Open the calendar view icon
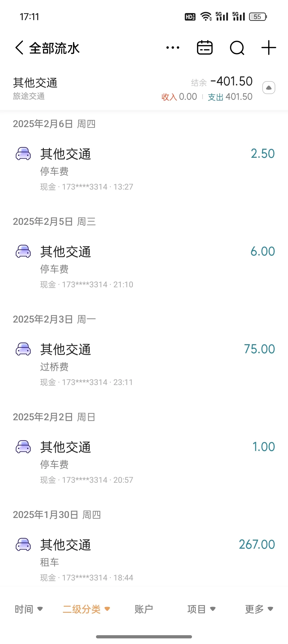Screen dimensions: 288x644 [x=205, y=48]
